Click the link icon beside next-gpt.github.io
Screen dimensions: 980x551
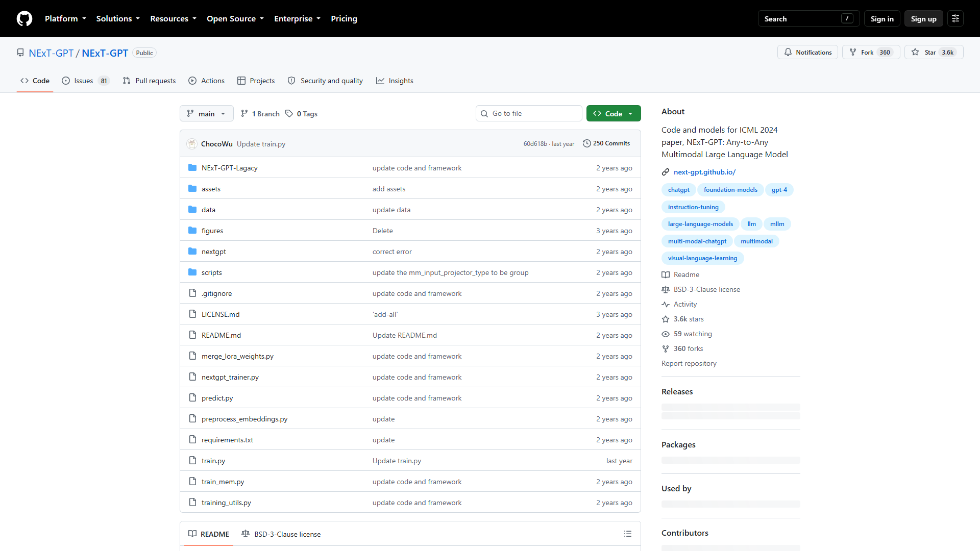[x=666, y=172]
